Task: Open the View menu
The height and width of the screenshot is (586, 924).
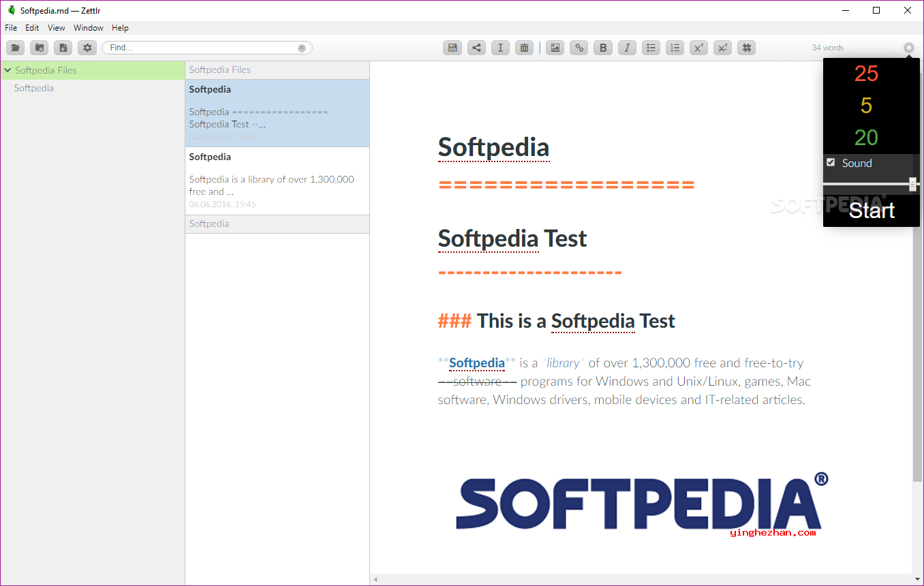Action: click(57, 28)
